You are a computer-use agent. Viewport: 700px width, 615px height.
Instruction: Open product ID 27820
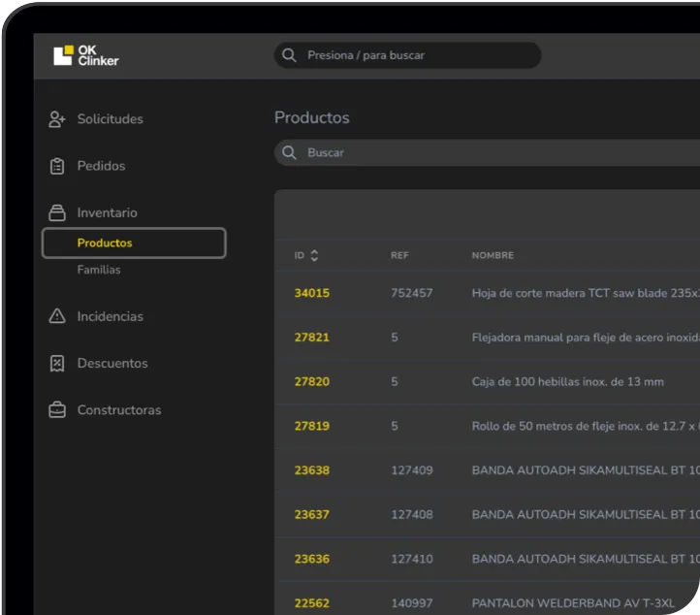tap(312, 382)
